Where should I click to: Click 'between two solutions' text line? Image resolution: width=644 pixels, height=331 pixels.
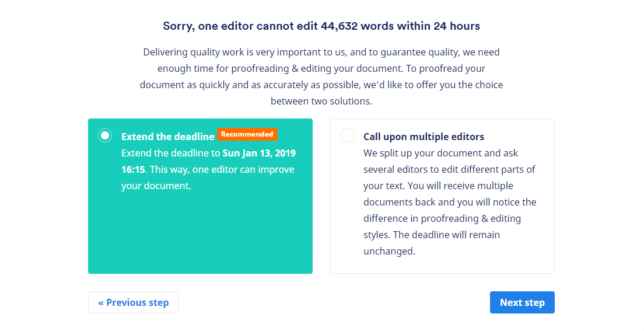(321, 101)
